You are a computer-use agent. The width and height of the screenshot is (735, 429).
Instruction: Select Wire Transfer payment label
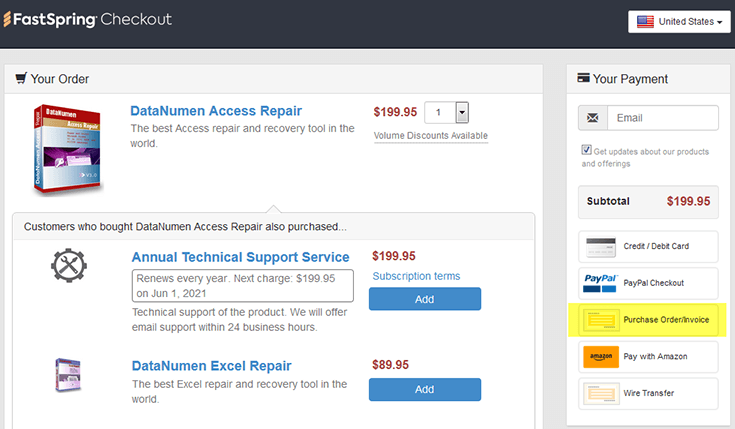pyautogui.click(x=649, y=393)
